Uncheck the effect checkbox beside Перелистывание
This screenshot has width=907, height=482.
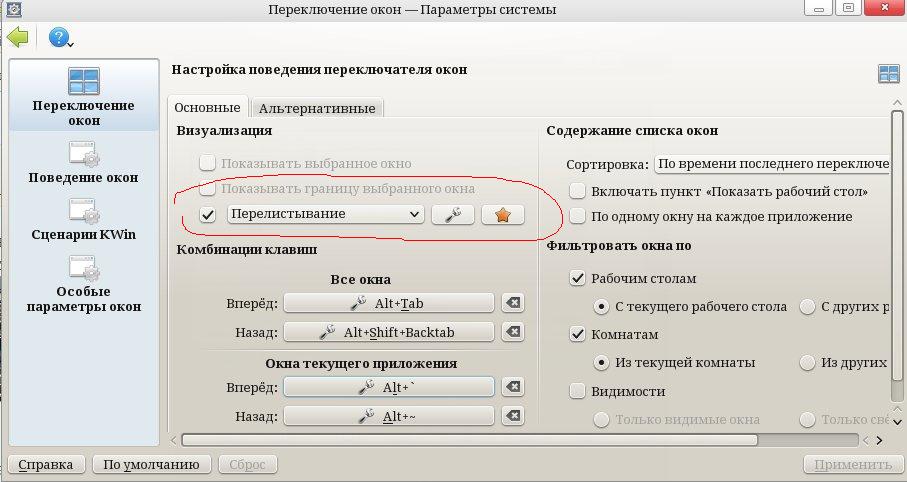(208, 215)
